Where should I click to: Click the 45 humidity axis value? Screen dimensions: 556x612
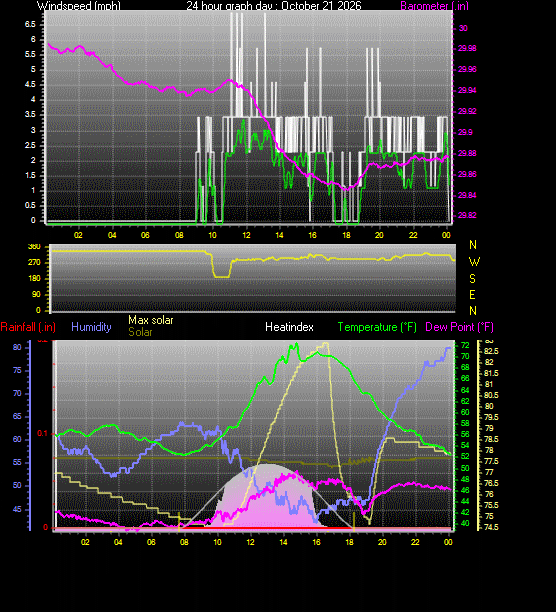click(x=17, y=509)
